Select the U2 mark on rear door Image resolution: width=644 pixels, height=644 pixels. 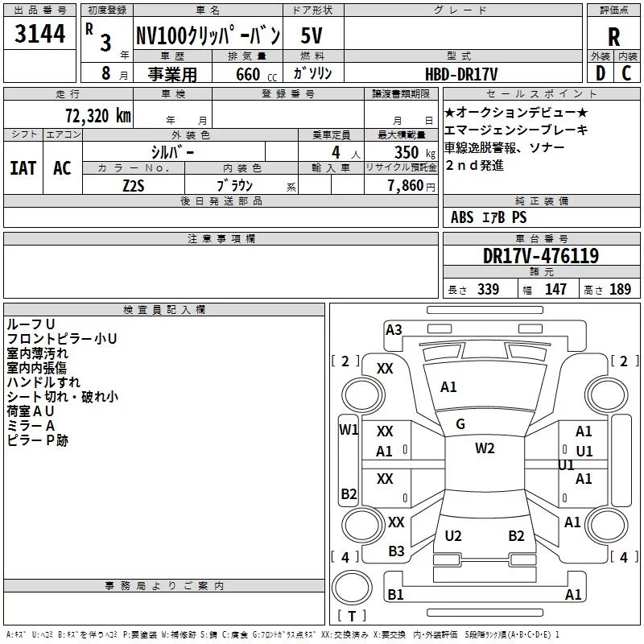(453, 536)
